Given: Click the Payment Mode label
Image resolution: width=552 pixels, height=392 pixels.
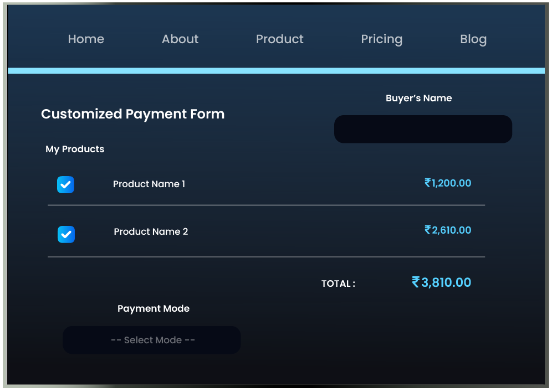Looking at the screenshot, I should click(x=154, y=308).
